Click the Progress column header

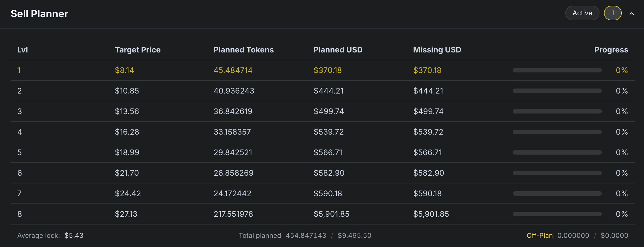[x=611, y=50]
